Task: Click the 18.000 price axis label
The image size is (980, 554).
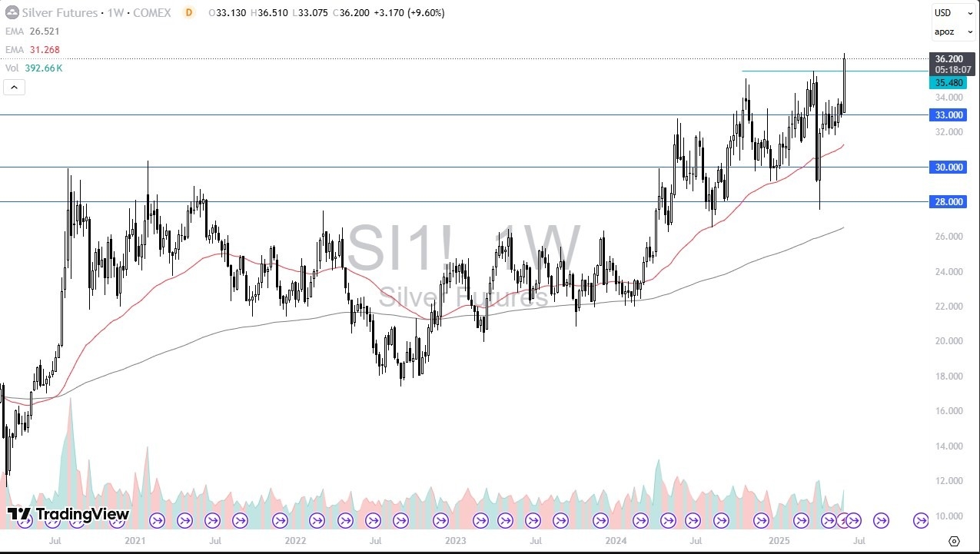Action: pyautogui.click(x=950, y=377)
